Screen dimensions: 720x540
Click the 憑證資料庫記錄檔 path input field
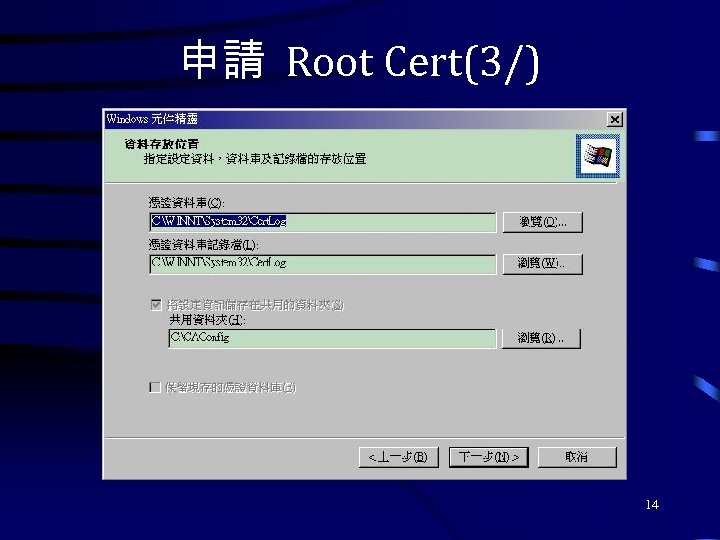click(323, 264)
